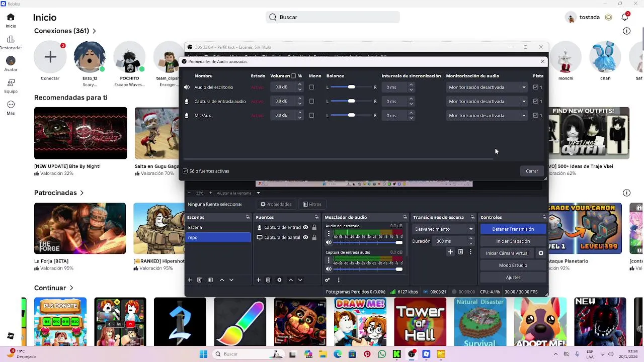Open the Desvanecimiento transition dropdown
The width and height of the screenshot is (644, 362).
pyautogui.click(x=444, y=229)
